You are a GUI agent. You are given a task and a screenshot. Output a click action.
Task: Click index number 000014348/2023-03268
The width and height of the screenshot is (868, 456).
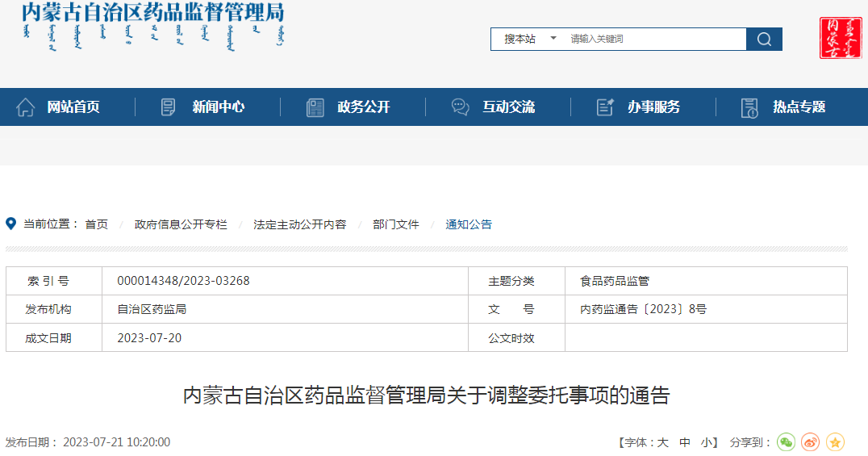click(x=183, y=281)
